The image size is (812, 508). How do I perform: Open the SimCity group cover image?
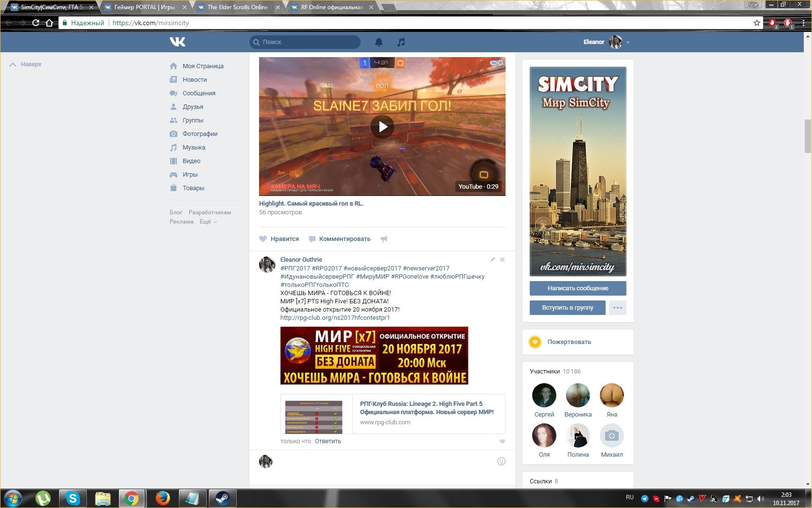pos(578,171)
